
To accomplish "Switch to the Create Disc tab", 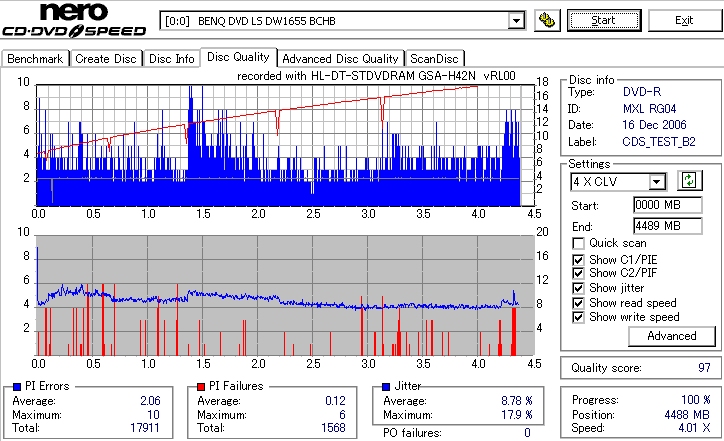I will click(106, 59).
